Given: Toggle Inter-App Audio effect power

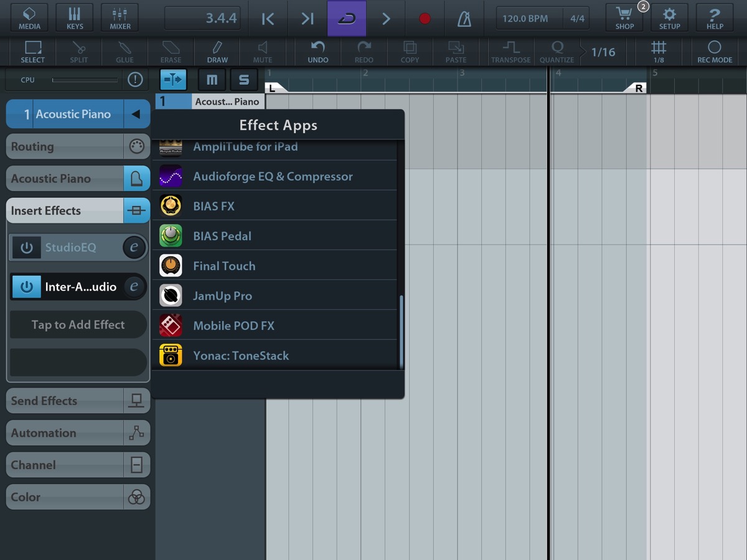Looking at the screenshot, I should pyautogui.click(x=27, y=287).
